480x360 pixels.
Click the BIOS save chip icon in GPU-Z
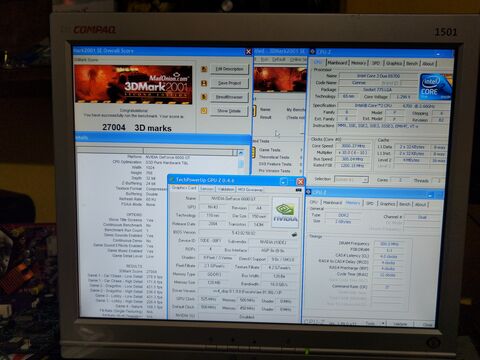[294, 235]
